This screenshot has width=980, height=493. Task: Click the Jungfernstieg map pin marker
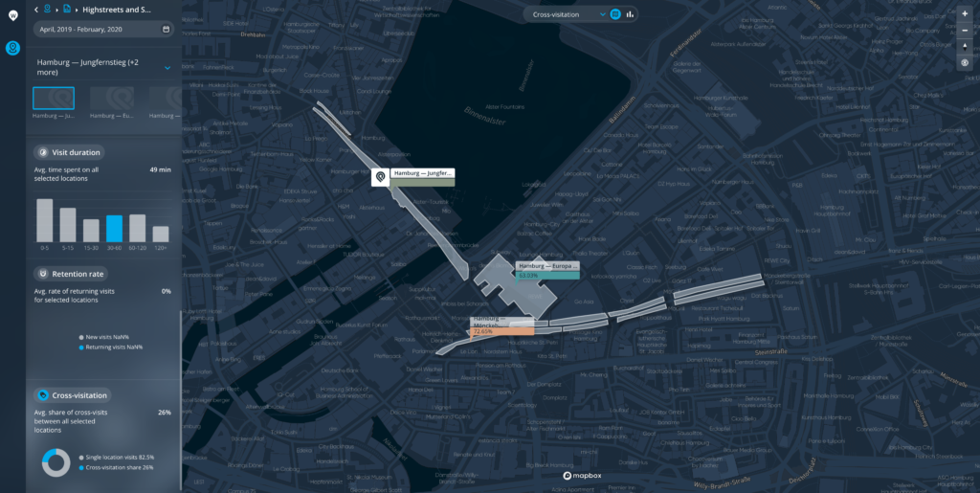(x=380, y=177)
